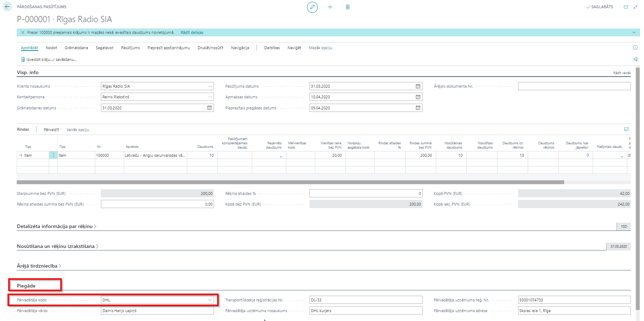Open the Navigācija menu

pos(240,48)
